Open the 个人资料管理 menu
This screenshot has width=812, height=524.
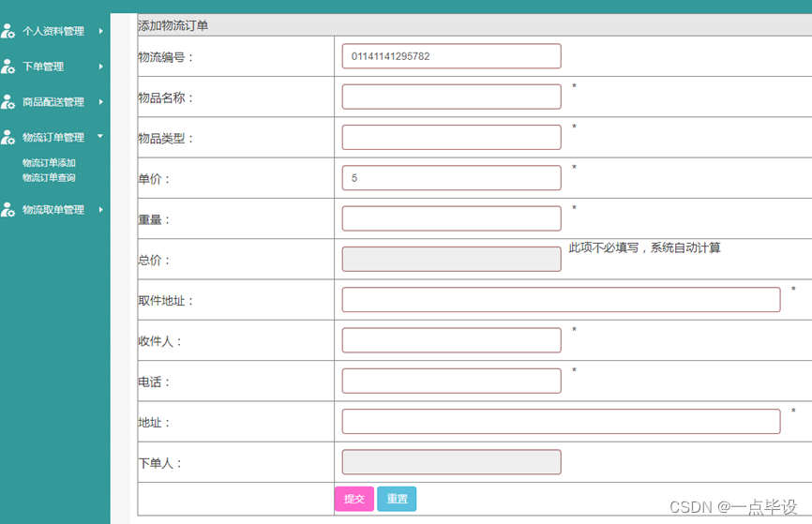(x=53, y=31)
